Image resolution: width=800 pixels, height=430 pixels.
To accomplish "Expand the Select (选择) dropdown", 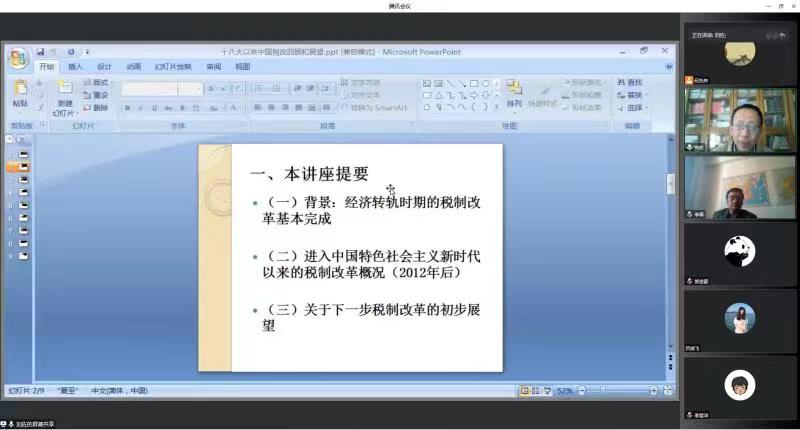I will (633, 107).
